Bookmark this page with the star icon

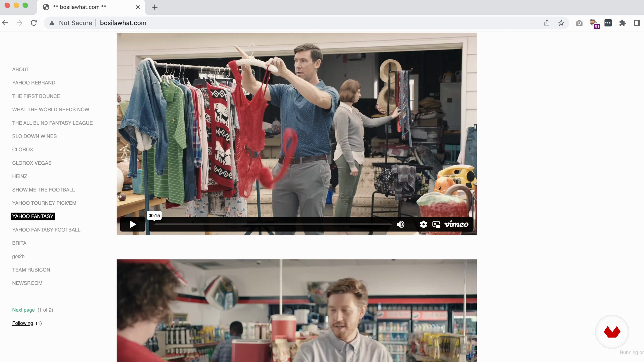(x=561, y=23)
